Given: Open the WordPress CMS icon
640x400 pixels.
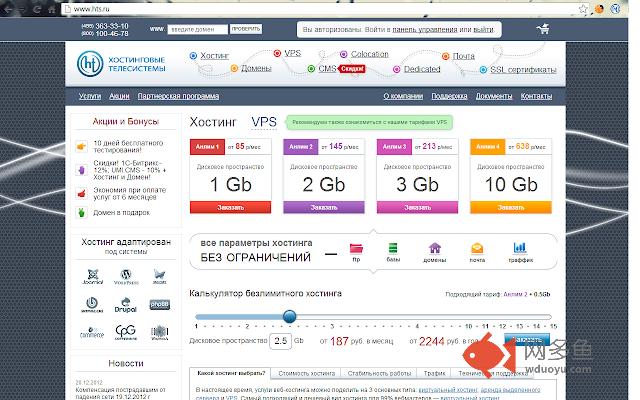Looking at the screenshot, I should 126,276.
